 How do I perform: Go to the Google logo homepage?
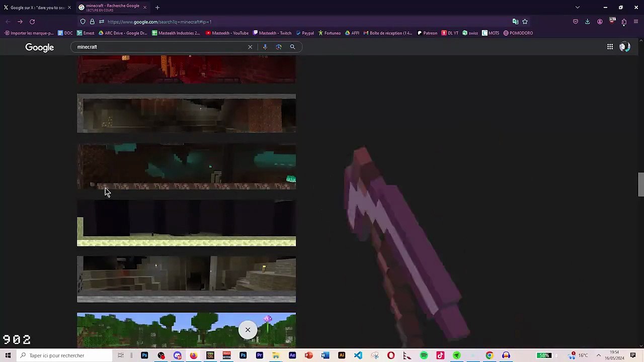[x=40, y=47]
